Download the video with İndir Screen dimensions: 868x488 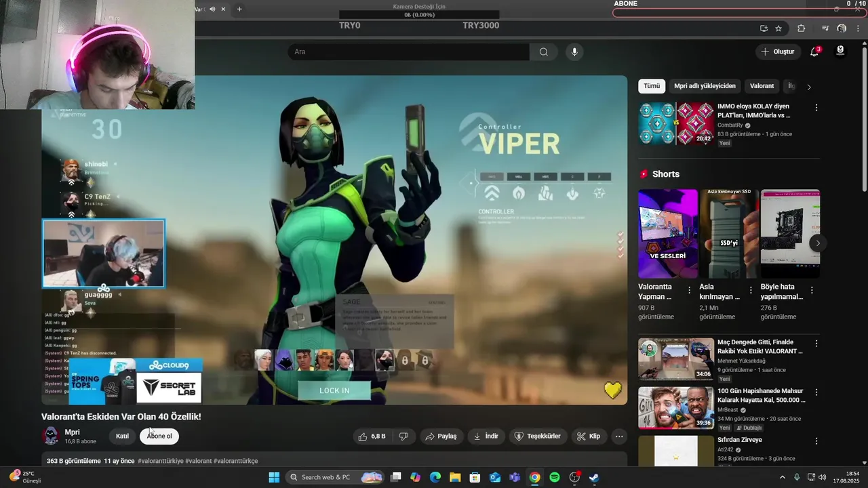click(x=486, y=436)
